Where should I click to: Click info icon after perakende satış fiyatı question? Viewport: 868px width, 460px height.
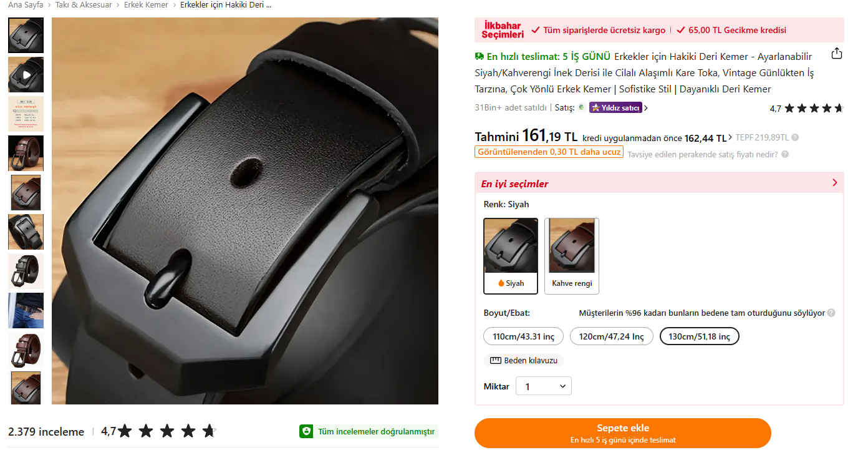(784, 154)
